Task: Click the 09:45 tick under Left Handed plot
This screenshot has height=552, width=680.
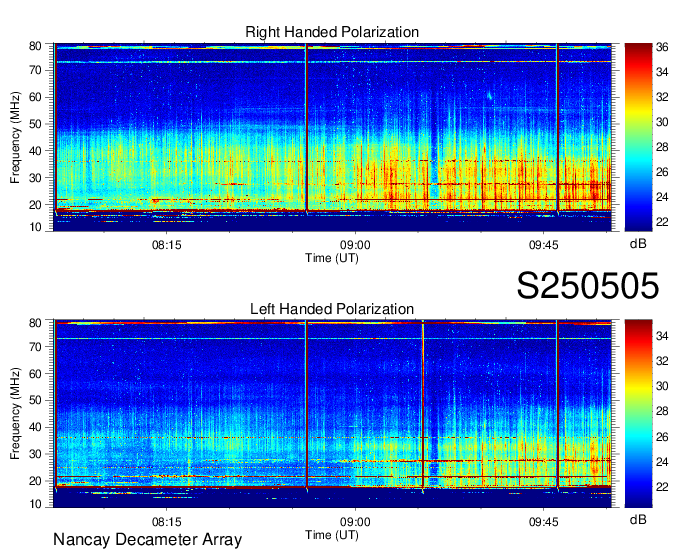Action: 543,522
